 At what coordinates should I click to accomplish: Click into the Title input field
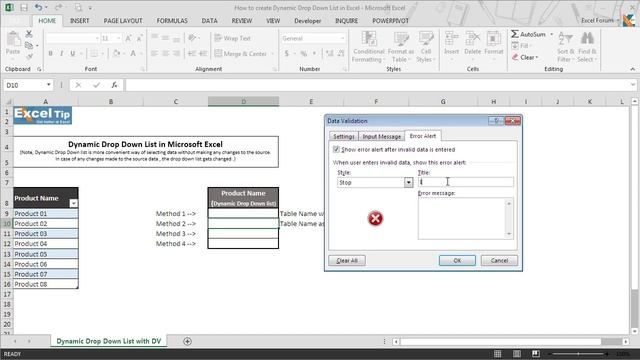[x=466, y=182]
